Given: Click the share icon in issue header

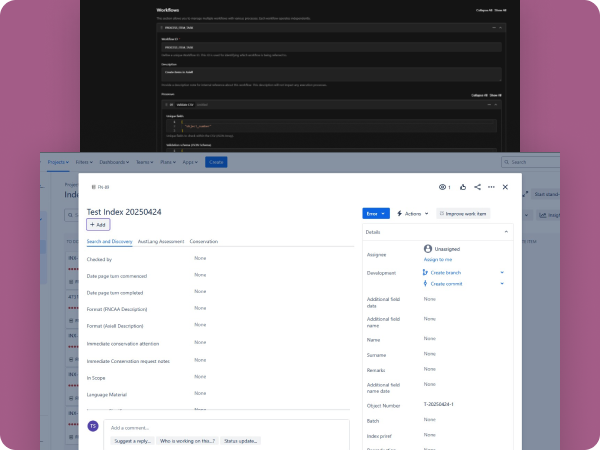Looking at the screenshot, I should [x=477, y=187].
